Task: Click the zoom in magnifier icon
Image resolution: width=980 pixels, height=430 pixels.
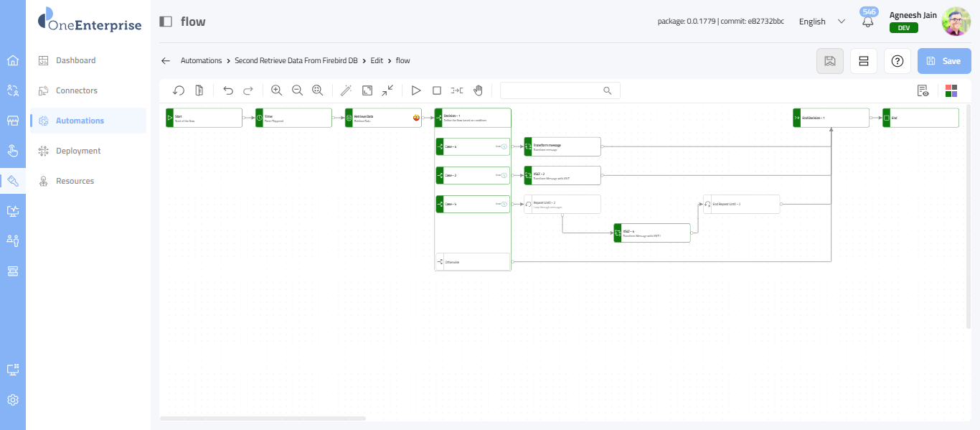Action: pyautogui.click(x=276, y=90)
